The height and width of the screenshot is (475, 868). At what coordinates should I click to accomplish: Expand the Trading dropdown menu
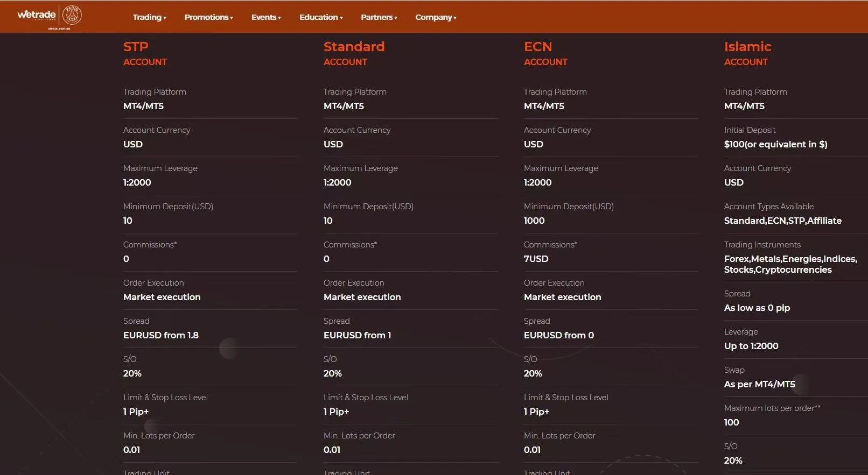click(x=149, y=17)
